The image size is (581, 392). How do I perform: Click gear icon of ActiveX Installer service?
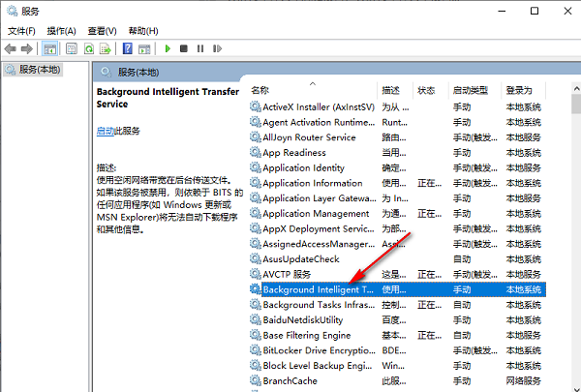click(255, 106)
